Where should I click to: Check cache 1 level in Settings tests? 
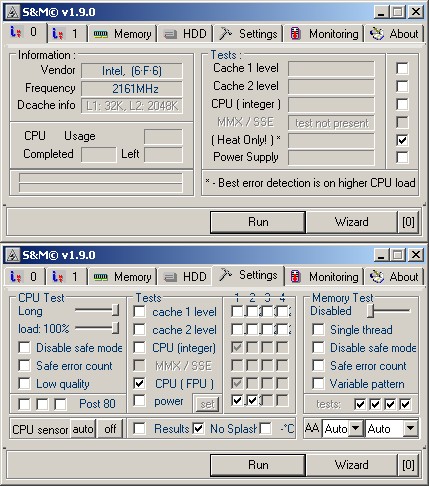click(139, 311)
